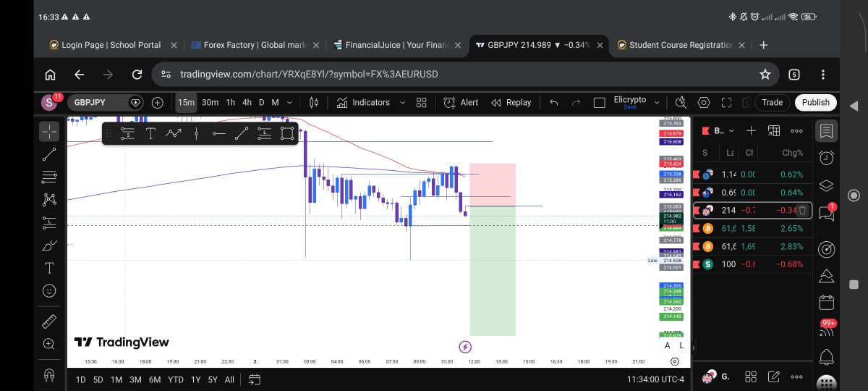Open the watchlist panel icon

826,131
